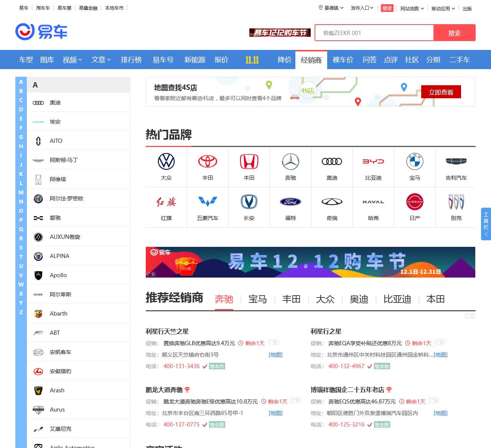Select the Hongqi (红旗) brand logo
This screenshot has width=491, height=448.
click(166, 202)
